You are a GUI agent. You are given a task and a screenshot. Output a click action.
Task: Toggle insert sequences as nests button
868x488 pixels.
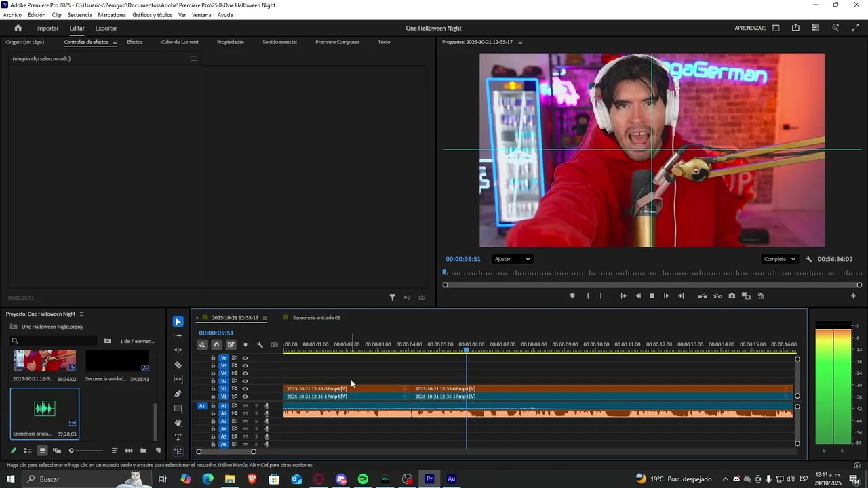coord(202,344)
